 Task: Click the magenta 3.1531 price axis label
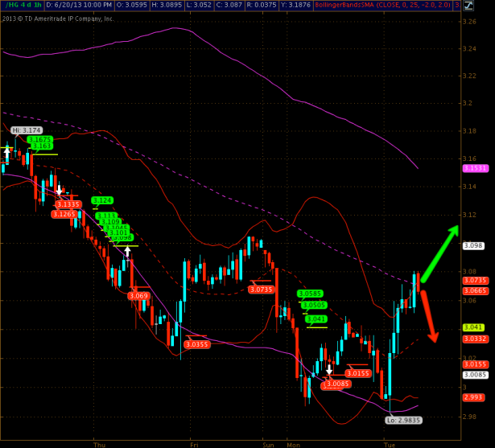(472, 168)
